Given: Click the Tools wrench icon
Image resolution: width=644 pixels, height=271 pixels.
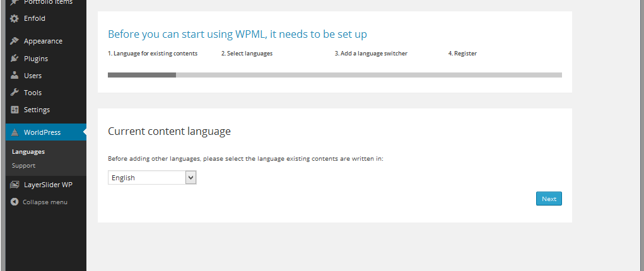Looking at the screenshot, I should 15,93.
